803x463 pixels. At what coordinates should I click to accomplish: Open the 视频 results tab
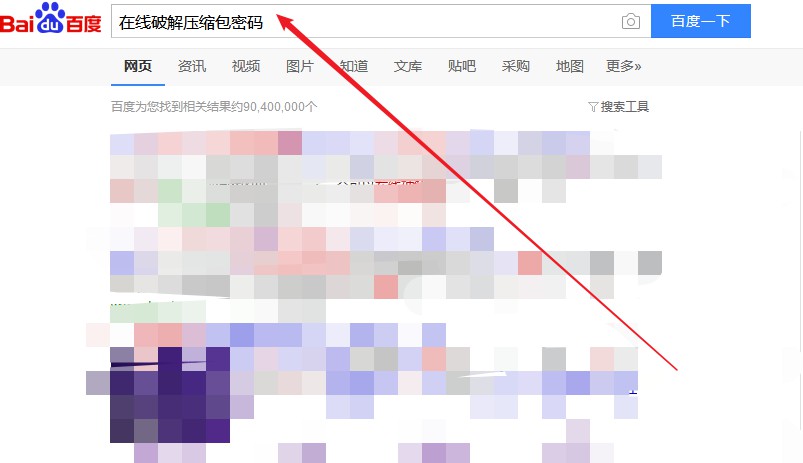(246, 66)
